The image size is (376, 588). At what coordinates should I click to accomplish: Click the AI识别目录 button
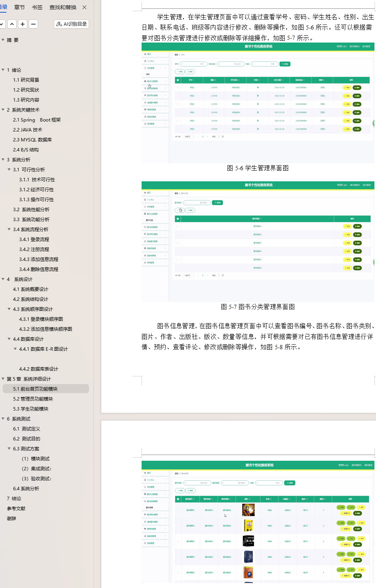pyautogui.click(x=71, y=24)
